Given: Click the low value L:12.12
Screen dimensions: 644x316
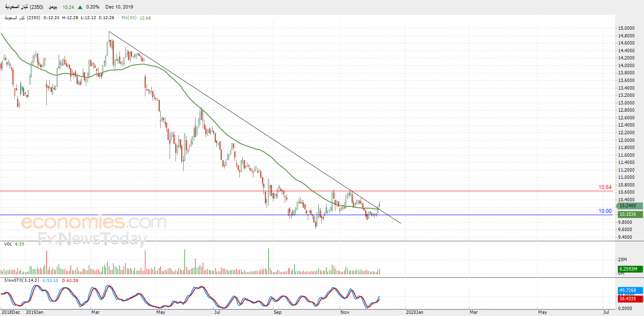Looking at the screenshot, I should tap(88, 18).
